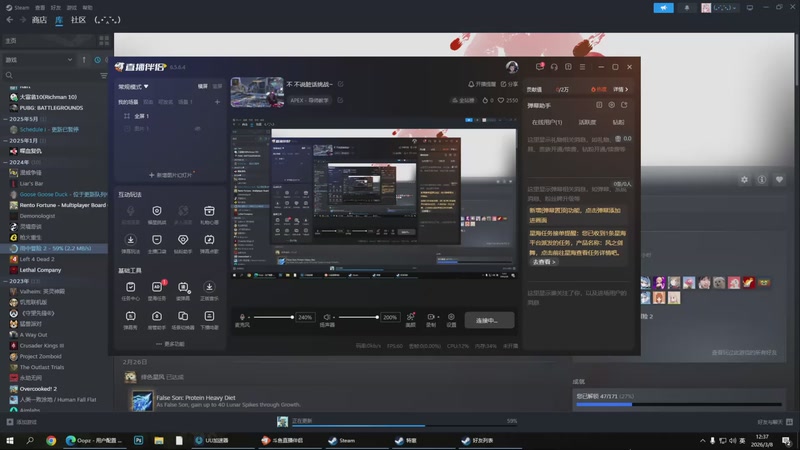The image size is (800, 450).
Task: Toggle Steam grid view icon beside 主页
Action: [x=104, y=40]
